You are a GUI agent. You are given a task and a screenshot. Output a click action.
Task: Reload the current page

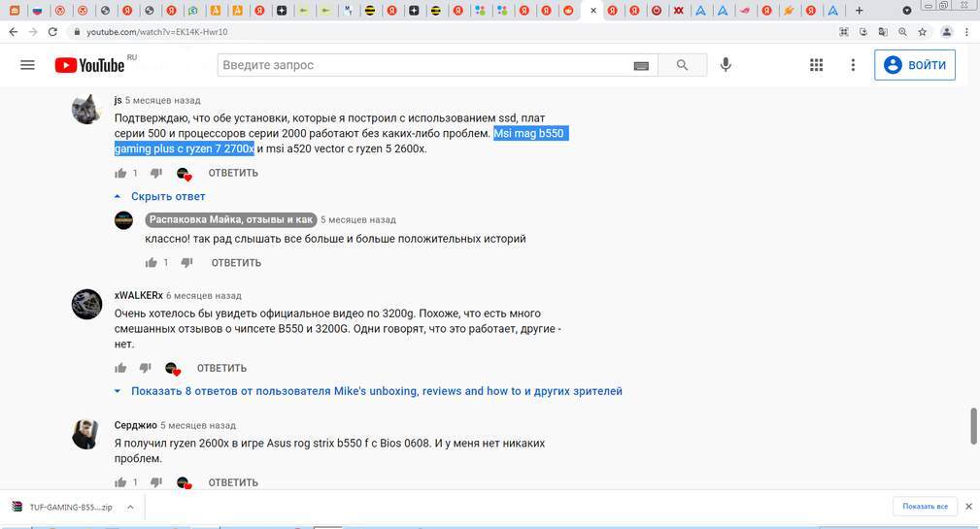53,32
